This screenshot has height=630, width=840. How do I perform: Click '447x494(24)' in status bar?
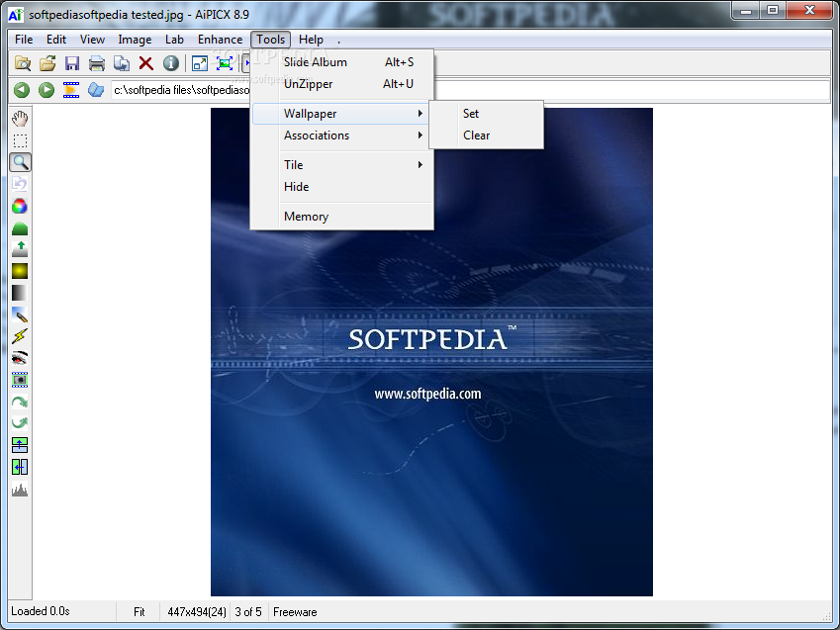point(197,612)
